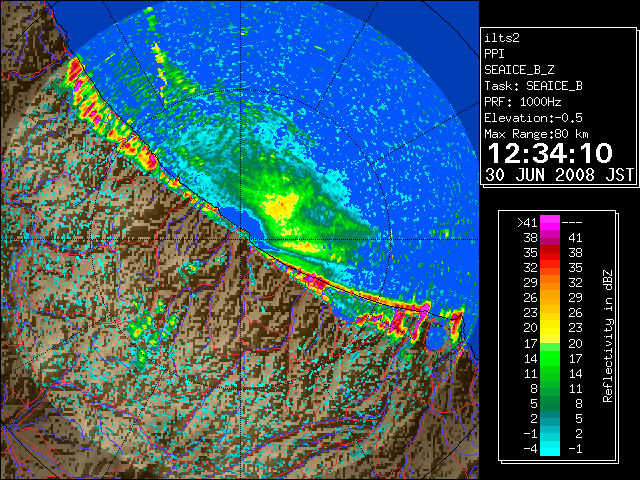Click the cyan legend swatch at -4
640x480 pixels.
click(x=550, y=448)
